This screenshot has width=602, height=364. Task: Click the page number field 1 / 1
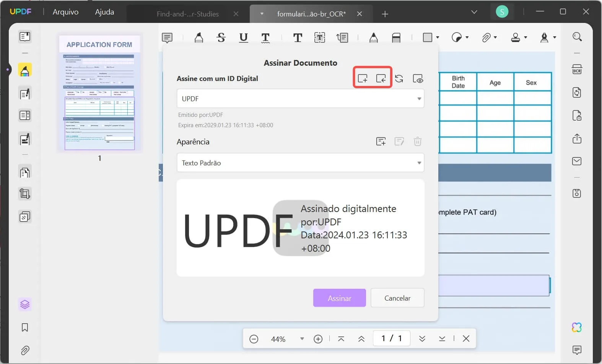[x=392, y=338]
